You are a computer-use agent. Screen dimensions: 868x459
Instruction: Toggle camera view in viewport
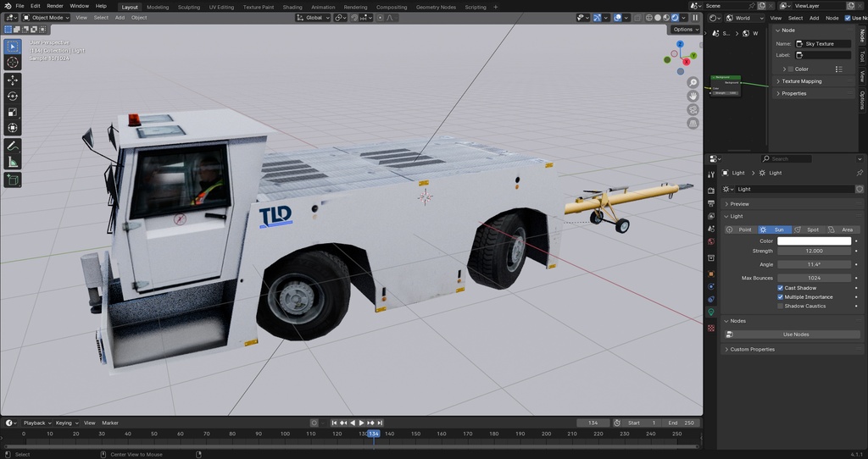[x=693, y=109]
